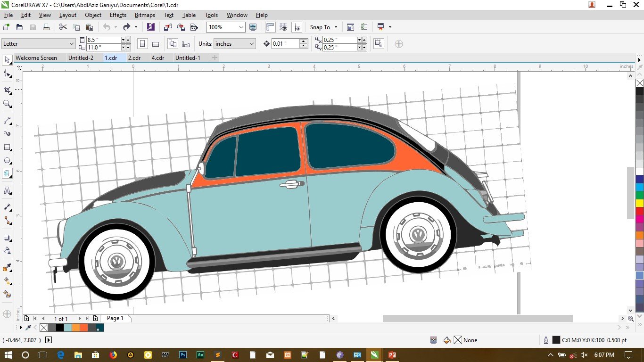The width and height of the screenshot is (644, 362).
Task: Select the Ellipse tool
Action: (x=7, y=161)
